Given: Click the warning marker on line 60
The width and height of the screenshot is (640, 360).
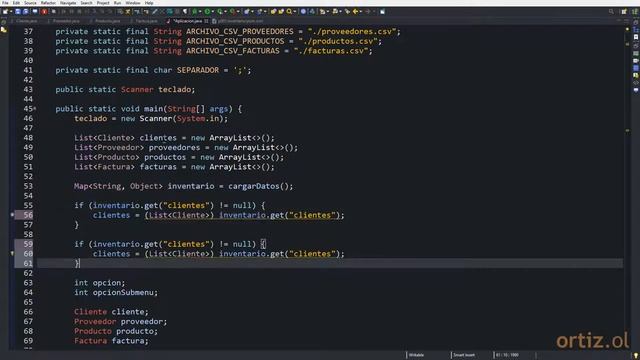Looking at the screenshot, I should 12,253.
